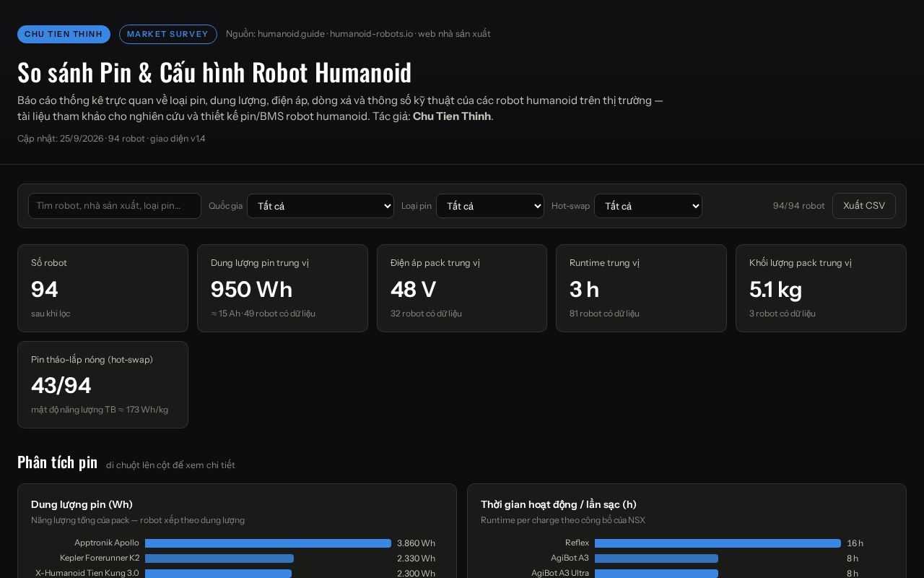Select the Pin tháo-lắp nóng hot-swap card

[103, 384]
